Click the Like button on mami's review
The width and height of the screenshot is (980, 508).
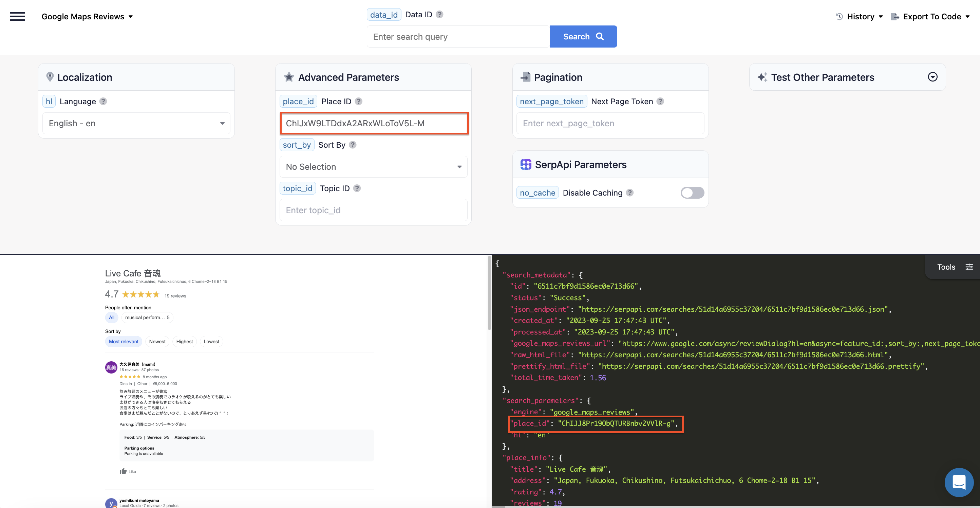point(128,471)
